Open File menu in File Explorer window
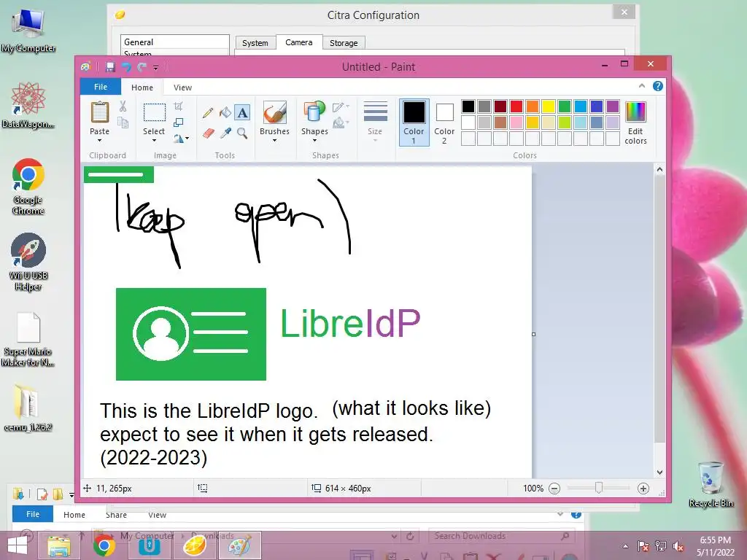Screen dimensions: 747x560 pyautogui.click(x=32, y=514)
